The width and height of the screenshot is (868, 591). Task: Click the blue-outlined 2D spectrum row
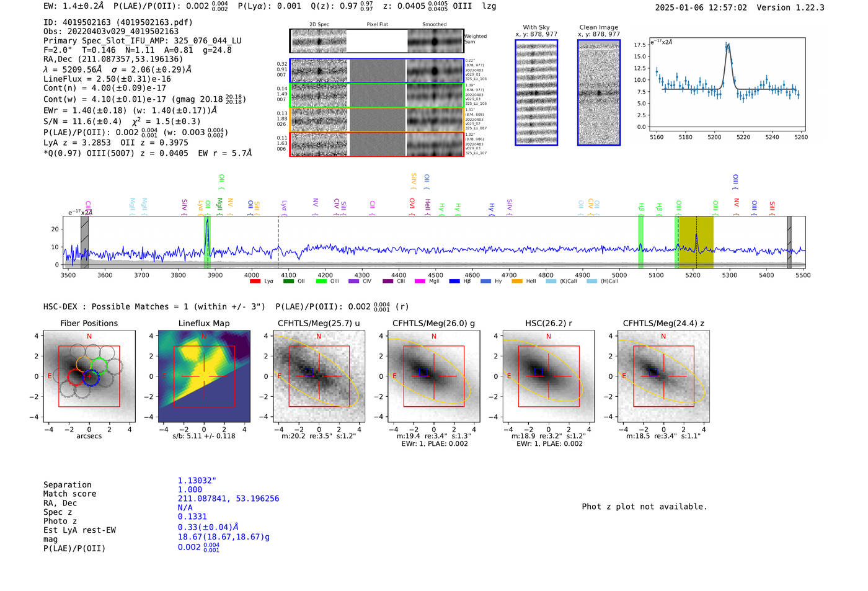(x=377, y=71)
